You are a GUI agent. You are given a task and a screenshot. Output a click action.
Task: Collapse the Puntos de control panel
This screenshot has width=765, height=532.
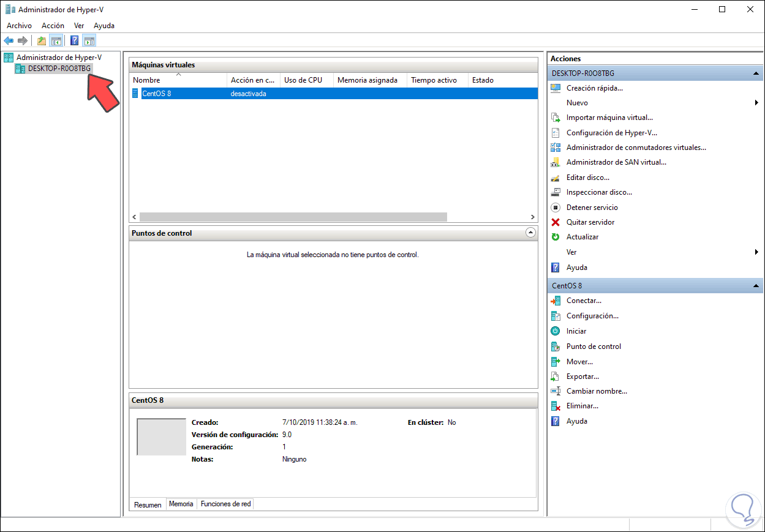click(x=530, y=233)
